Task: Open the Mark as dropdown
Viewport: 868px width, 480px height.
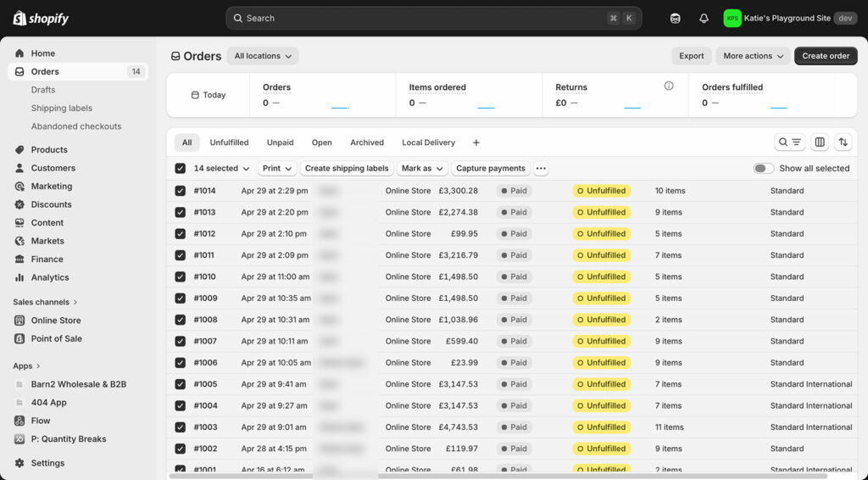Action: click(x=422, y=168)
